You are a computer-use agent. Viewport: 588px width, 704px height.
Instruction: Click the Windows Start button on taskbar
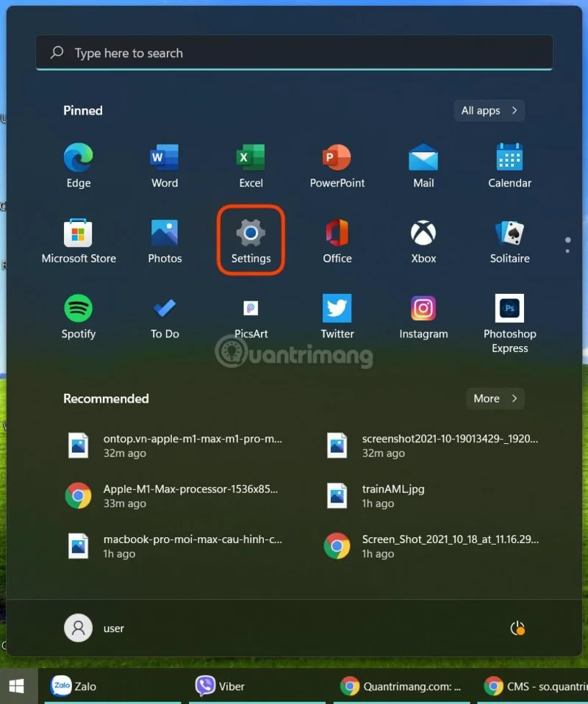pos(17,686)
